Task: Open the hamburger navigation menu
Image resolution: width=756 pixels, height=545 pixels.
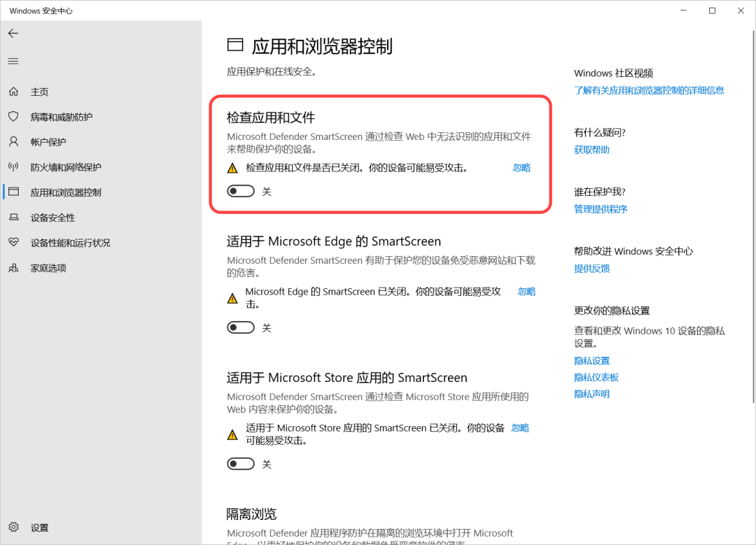Action: coord(13,61)
